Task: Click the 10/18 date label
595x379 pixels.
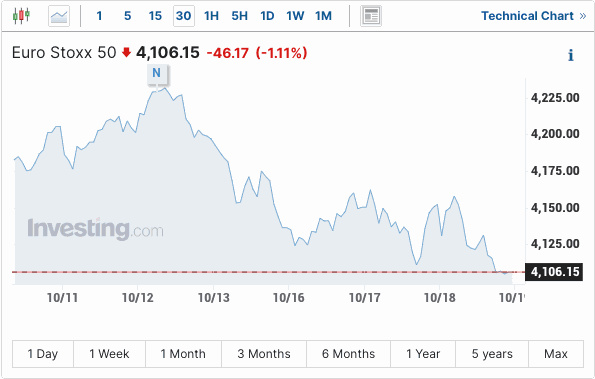Action: pos(439,298)
